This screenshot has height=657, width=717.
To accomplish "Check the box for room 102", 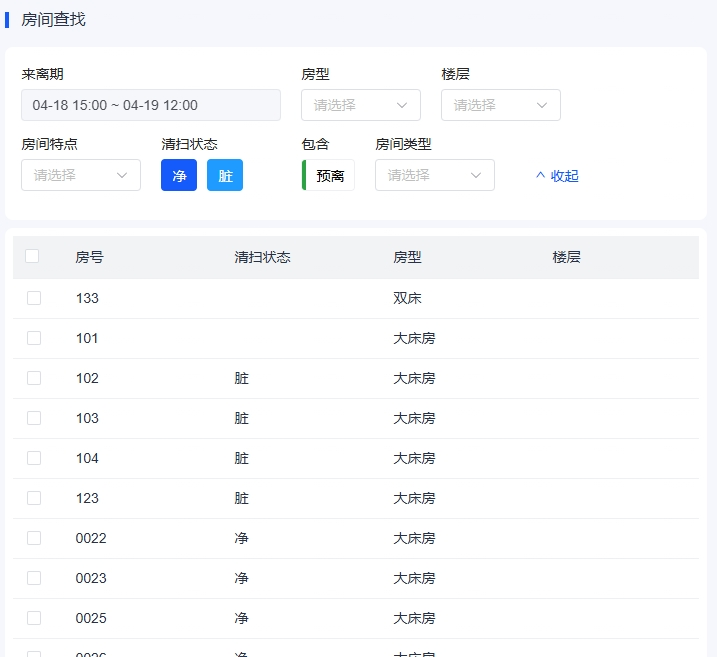I will click(x=34, y=378).
